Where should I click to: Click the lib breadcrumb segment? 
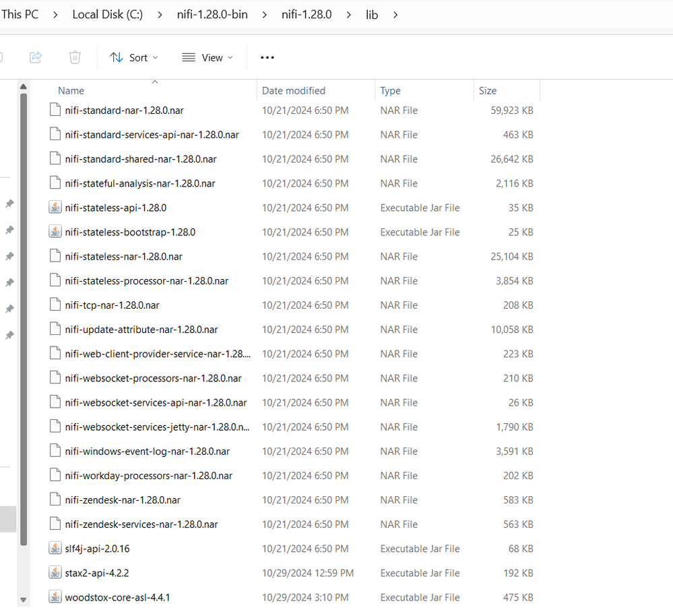pos(372,15)
